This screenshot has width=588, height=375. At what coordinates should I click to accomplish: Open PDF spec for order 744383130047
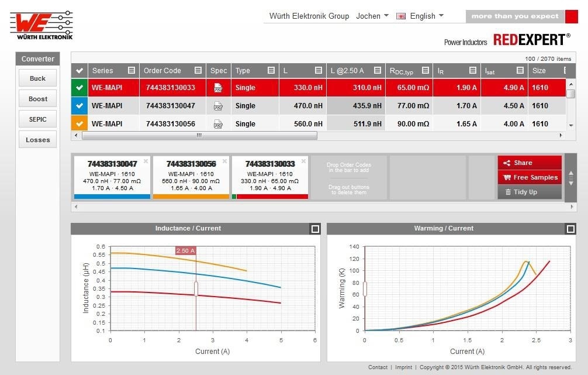pos(219,106)
